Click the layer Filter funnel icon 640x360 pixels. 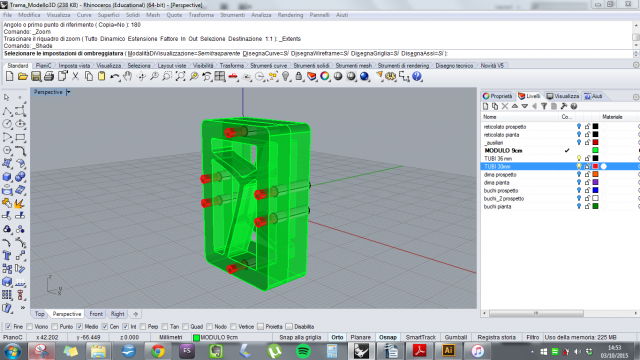(544, 106)
